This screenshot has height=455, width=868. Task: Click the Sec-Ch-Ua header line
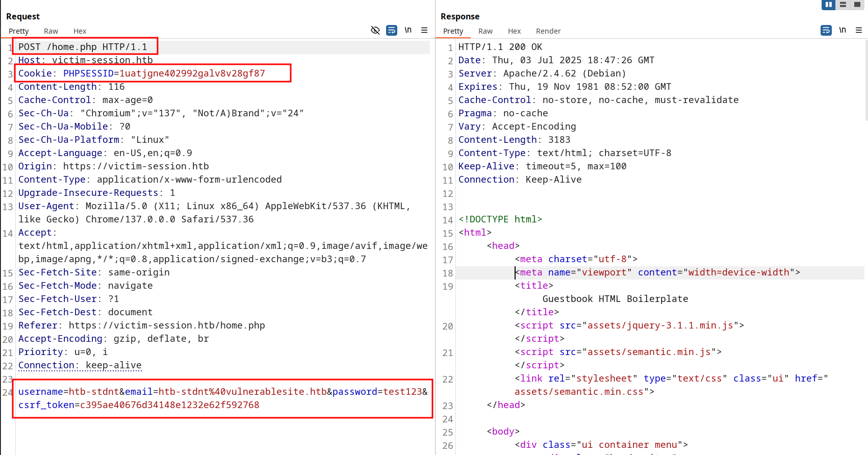coord(161,113)
